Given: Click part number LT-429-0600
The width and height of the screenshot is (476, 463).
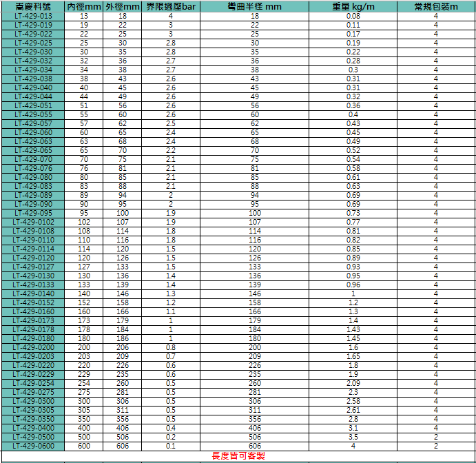Looking at the screenshot, I should [x=33, y=446].
